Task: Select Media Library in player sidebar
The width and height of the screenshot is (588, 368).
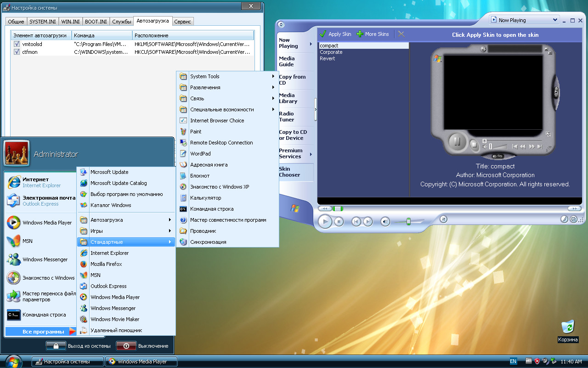Action: (x=288, y=98)
